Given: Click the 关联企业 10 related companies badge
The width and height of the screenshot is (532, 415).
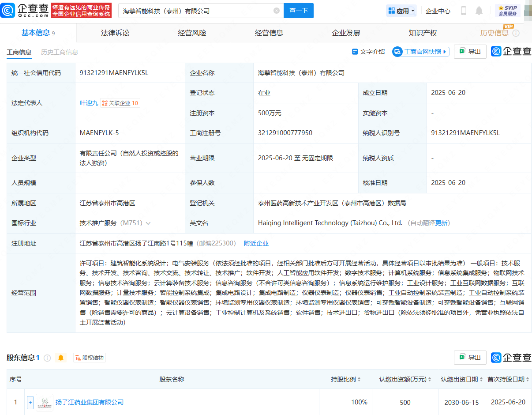Looking at the screenshot, I should [120, 103].
